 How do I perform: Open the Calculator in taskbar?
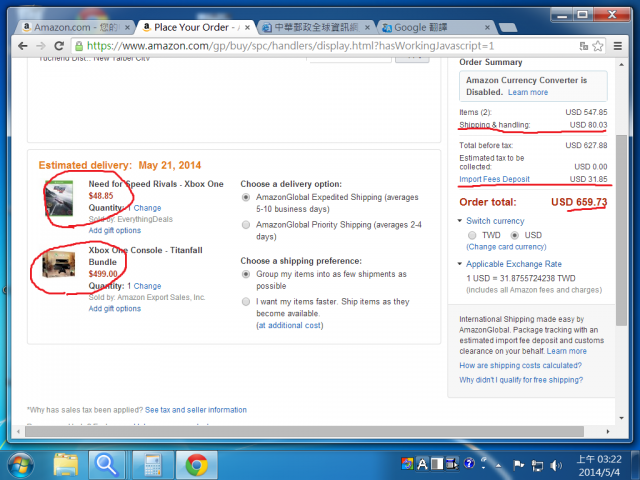pyautogui.click(x=153, y=465)
